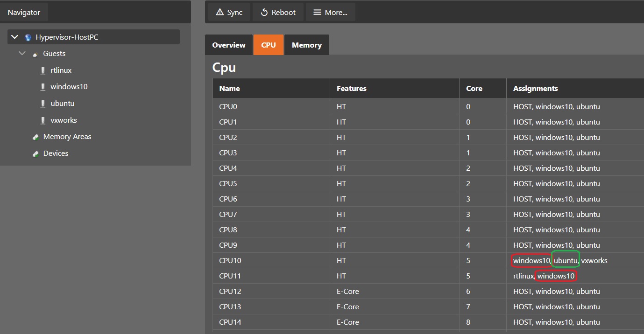Collapse the Hypervisor-HostPC tree node

[14, 37]
